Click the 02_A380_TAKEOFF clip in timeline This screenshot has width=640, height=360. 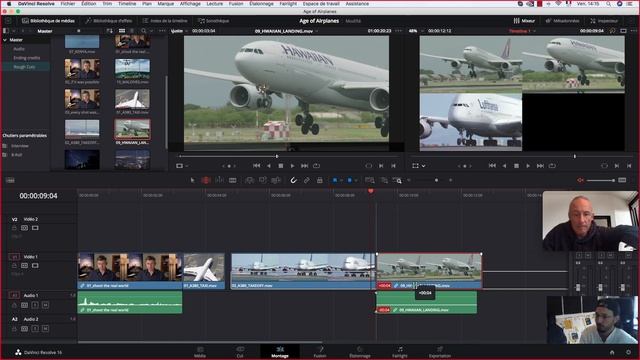(x=303, y=271)
